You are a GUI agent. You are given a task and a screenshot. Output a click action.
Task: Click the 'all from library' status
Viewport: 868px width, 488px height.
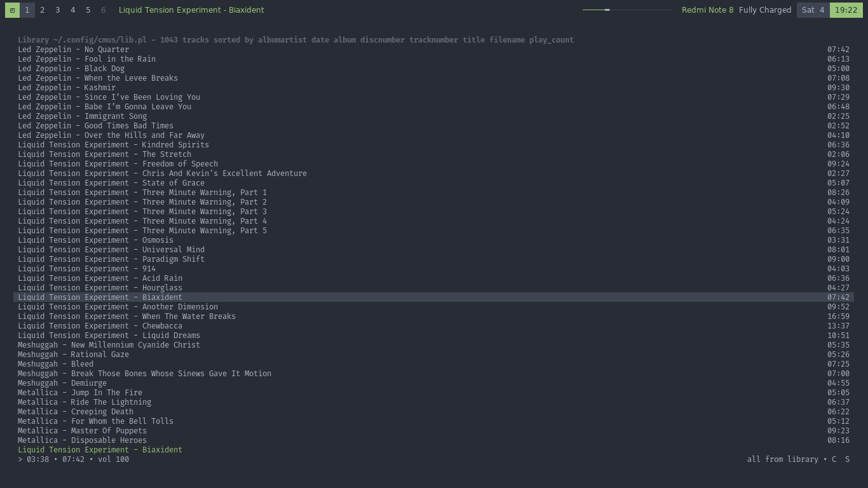pyautogui.click(x=783, y=459)
